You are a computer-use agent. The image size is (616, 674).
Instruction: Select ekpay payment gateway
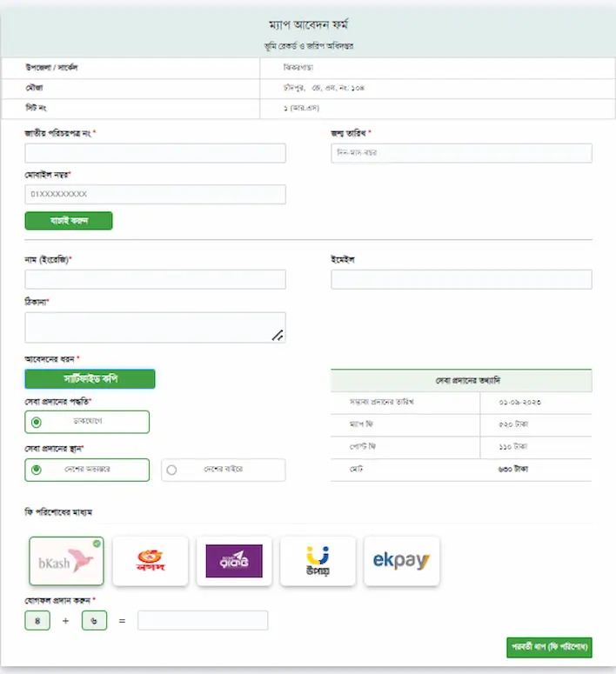click(401, 561)
